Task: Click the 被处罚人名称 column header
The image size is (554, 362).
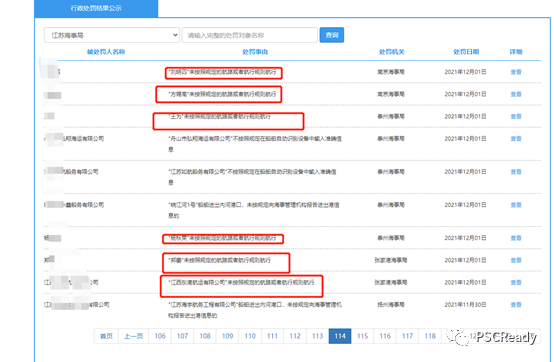Action: pyautogui.click(x=106, y=52)
